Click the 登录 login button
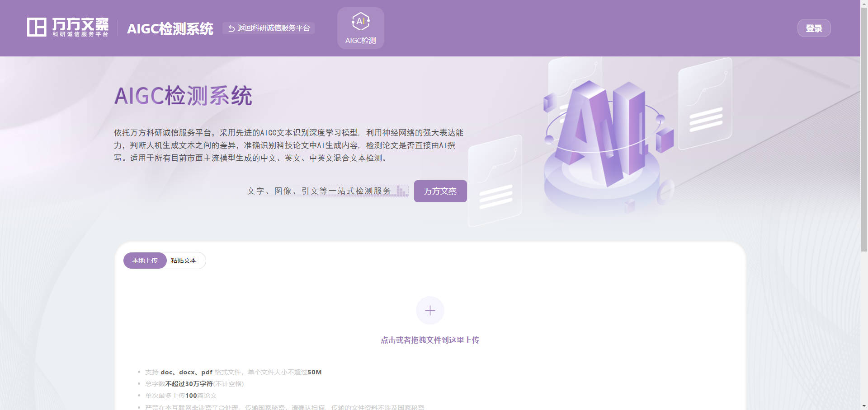Screen dimensions: 868x410 tap(814, 28)
